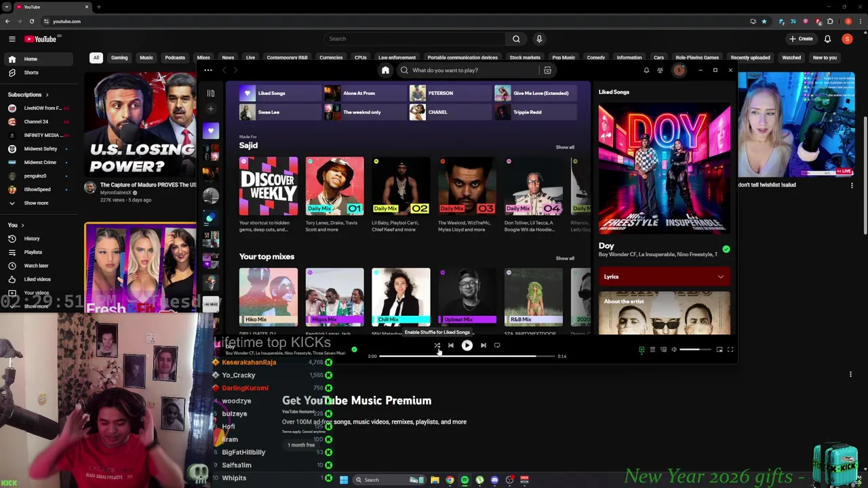The height and width of the screenshot is (488, 868).
Task: Open the U.S. Losing Power video thumbnail
Action: [141, 124]
